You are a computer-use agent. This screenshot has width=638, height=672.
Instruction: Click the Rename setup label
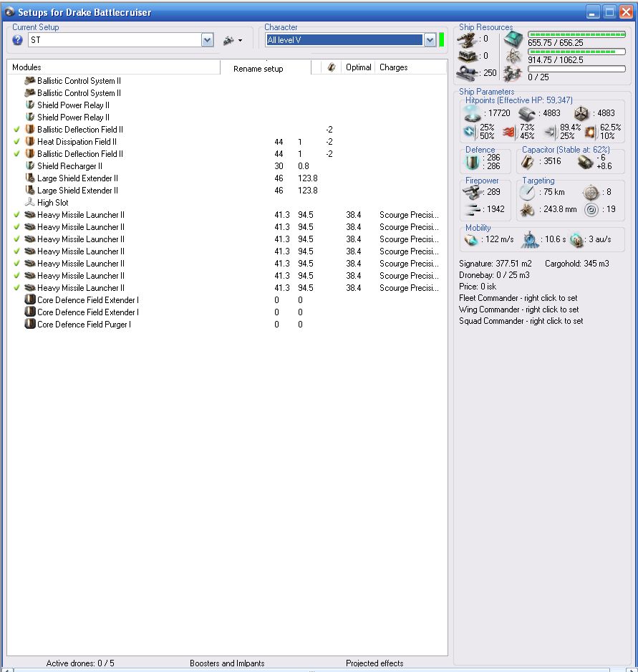[x=258, y=69]
